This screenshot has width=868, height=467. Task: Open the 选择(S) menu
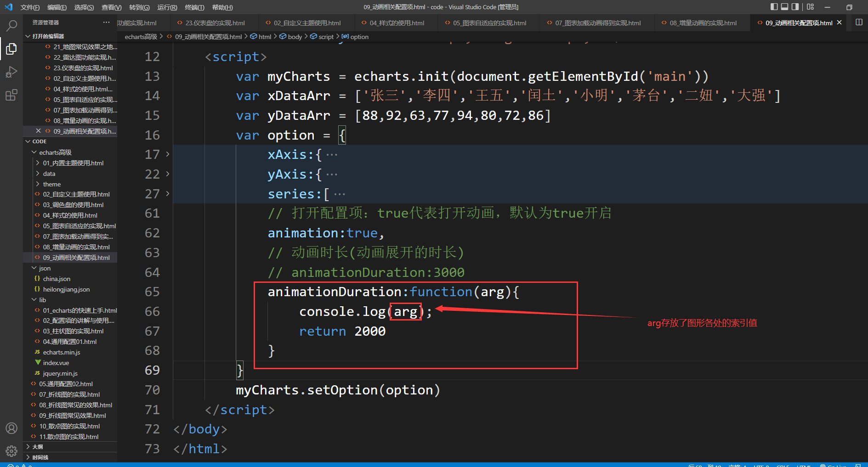pyautogui.click(x=84, y=7)
